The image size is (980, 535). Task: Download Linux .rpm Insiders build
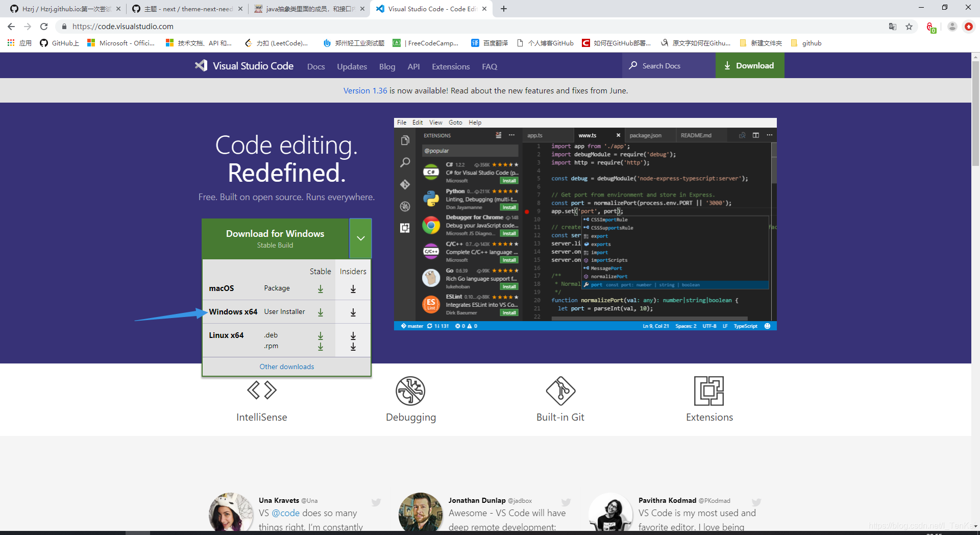353,347
